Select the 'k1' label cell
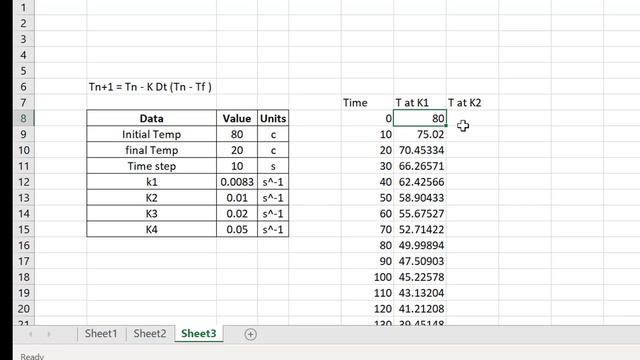 [151, 182]
